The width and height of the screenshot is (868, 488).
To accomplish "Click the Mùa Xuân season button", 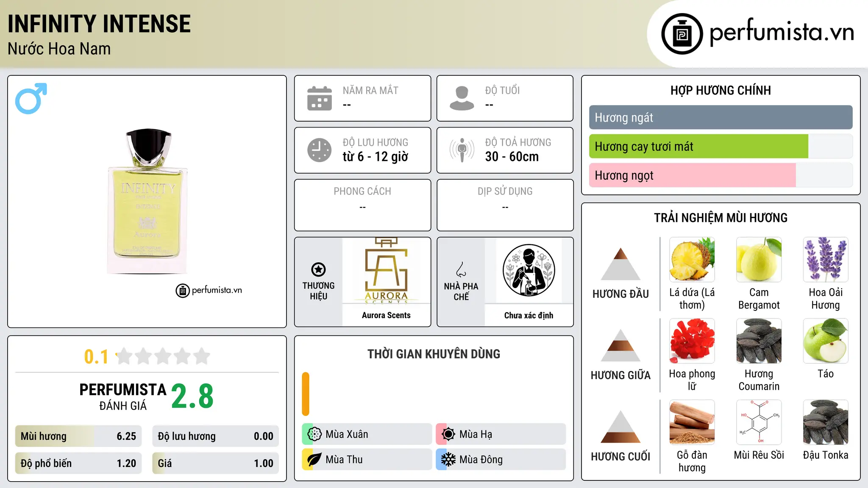I will (367, 434).
